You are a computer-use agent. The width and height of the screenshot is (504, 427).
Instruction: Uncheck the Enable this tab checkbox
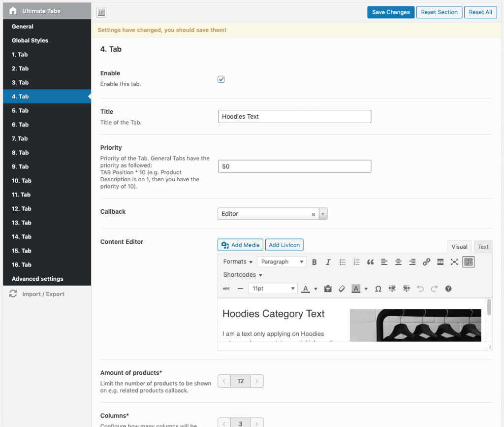[x=221, y=79]
